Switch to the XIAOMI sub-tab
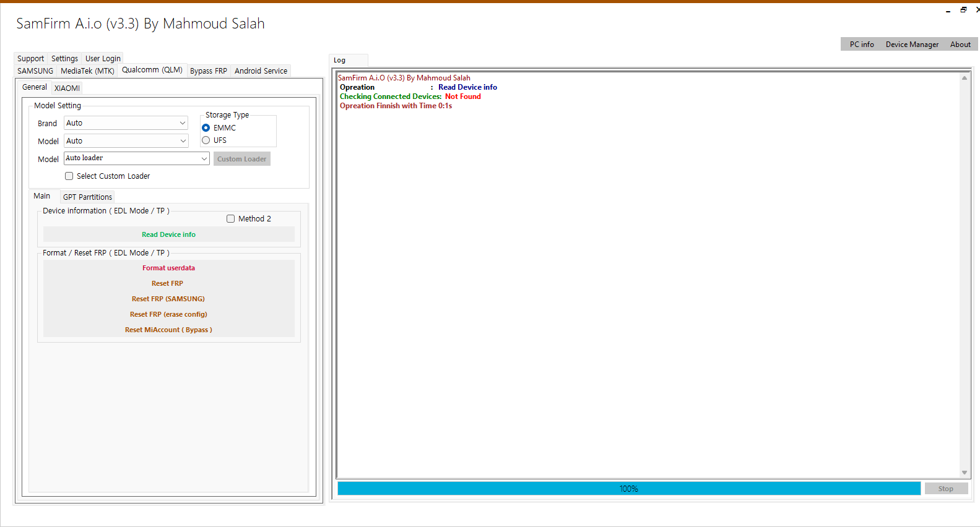This screenshot has height=527, width=980. point(67,88)
